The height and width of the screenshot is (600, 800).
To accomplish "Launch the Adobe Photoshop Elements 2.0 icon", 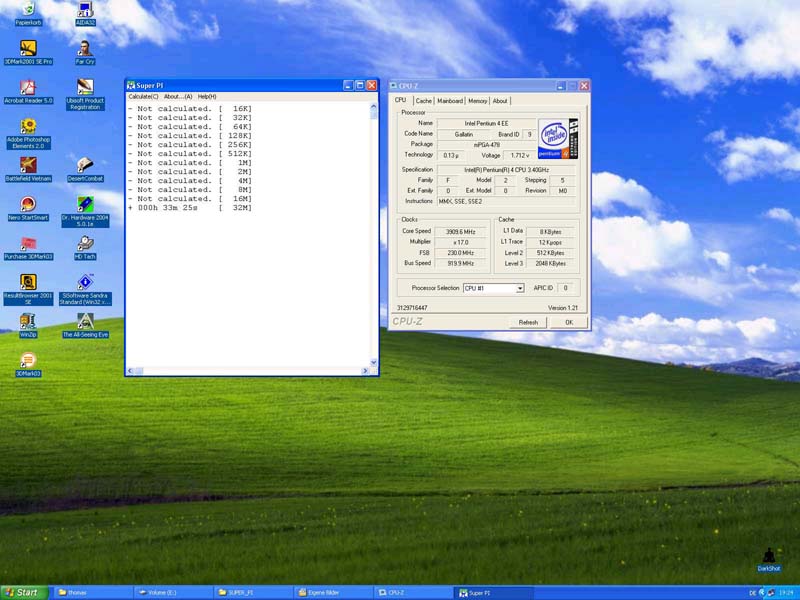I will point(28,133).
